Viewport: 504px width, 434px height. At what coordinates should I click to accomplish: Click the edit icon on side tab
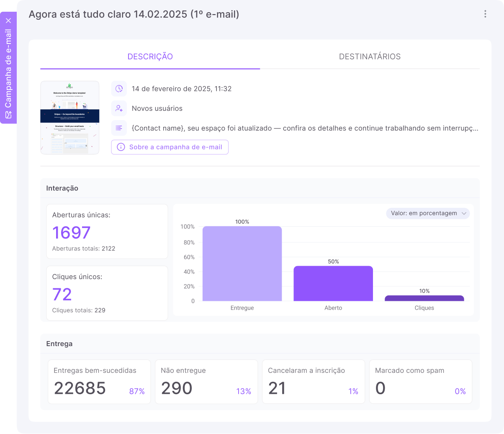(x=8, y=115)
